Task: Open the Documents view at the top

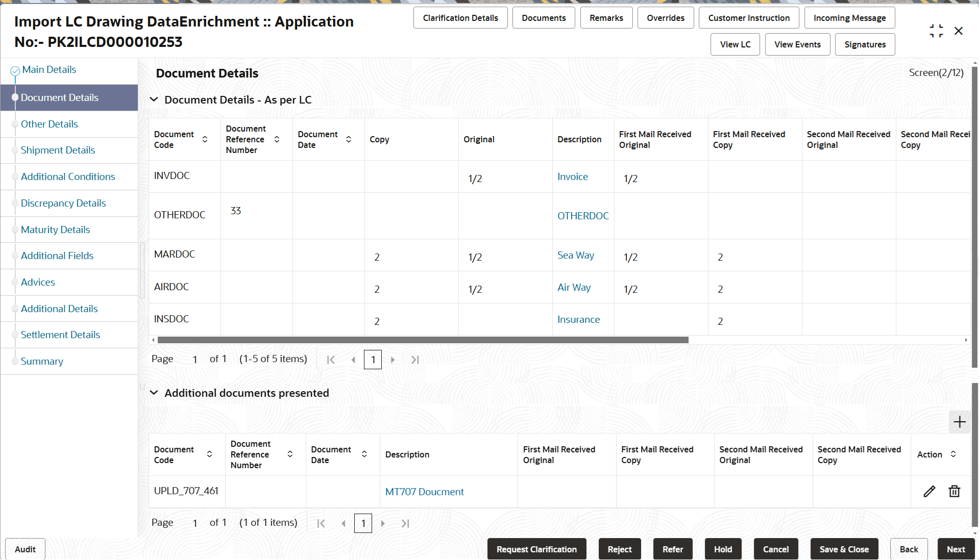Action: (543, 17)
